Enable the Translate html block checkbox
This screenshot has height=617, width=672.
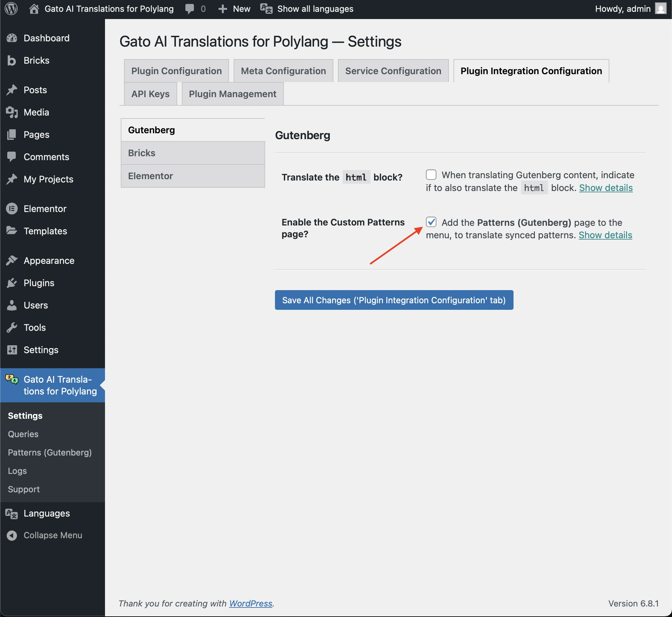coord(431,174)
